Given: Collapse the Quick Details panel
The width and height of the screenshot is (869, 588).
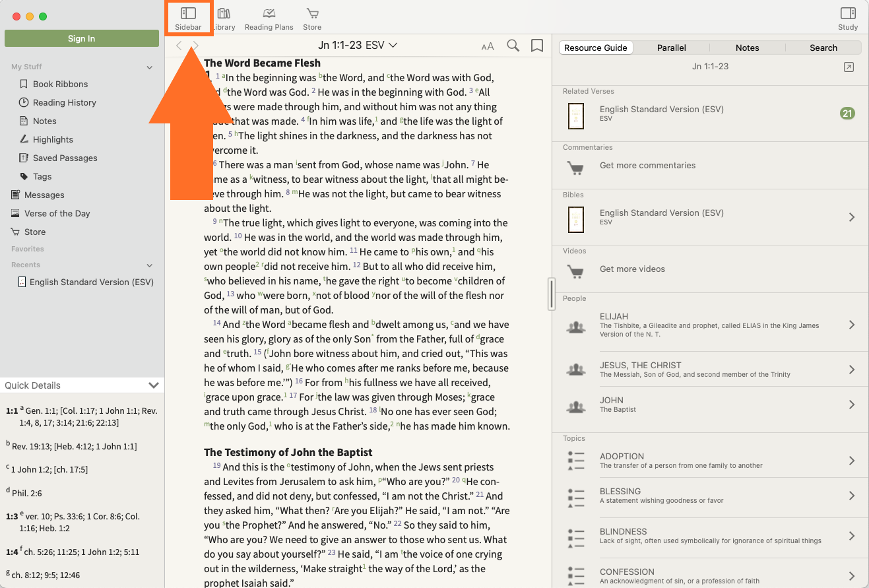Looking at the screenshot, I should pos(154,385).
